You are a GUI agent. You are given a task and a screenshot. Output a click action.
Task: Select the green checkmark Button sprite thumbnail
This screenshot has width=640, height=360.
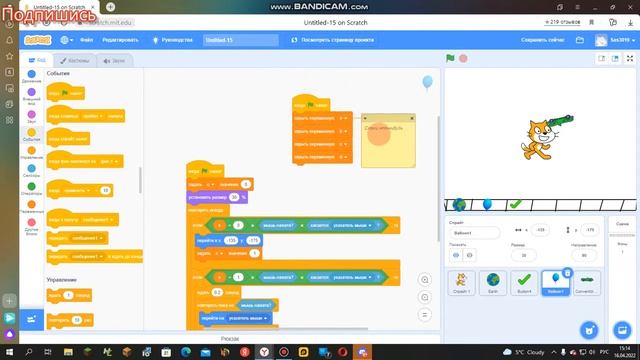pos(524,283)
